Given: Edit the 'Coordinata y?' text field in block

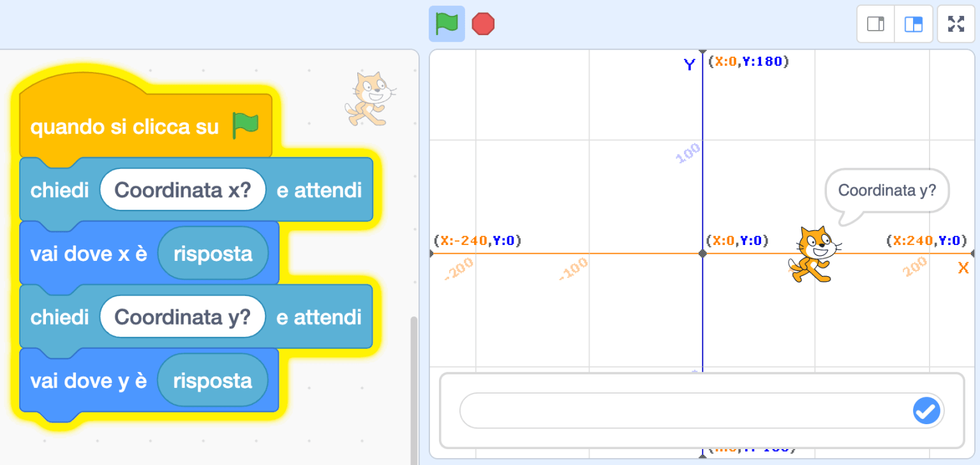Looking at the screenshot, I should tap(182, 317).
